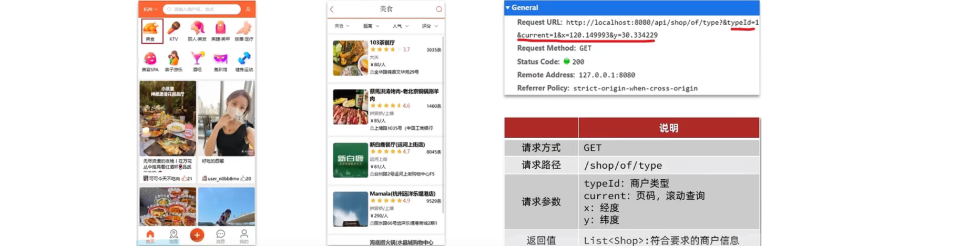The width and height of the screenshot is (980, 246).
Task: Click the 说明 table header
Action: (x=669, y=128)
